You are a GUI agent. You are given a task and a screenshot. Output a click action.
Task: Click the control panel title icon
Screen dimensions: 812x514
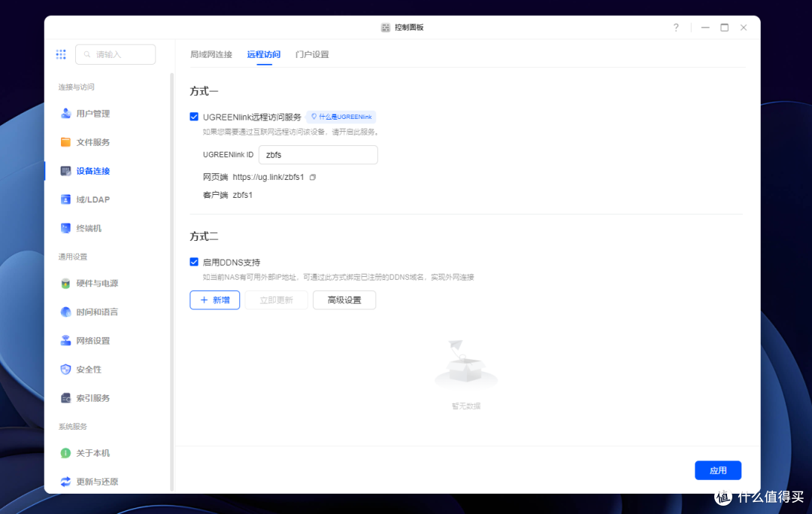click(385, 27)
